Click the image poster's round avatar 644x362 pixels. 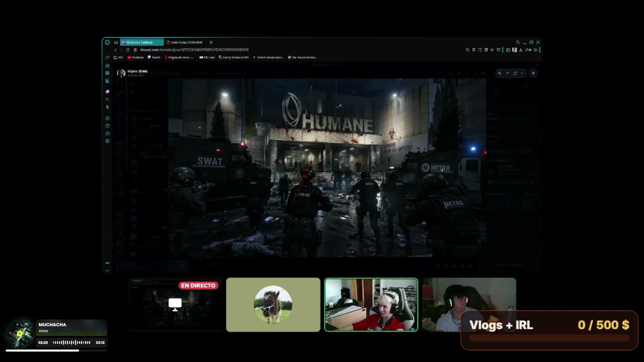pyautogui.click(x=121, y=73)
